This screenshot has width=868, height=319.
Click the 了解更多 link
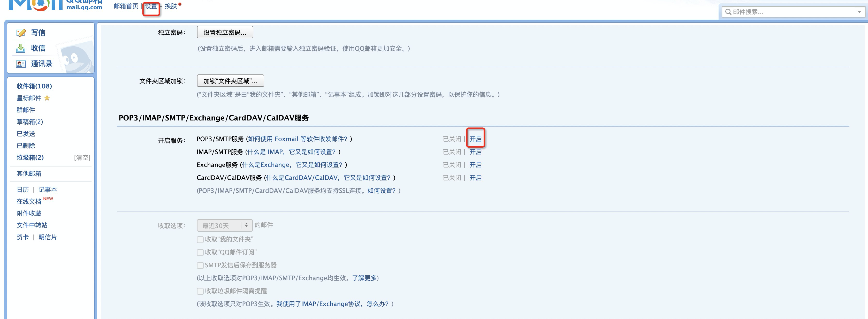coord(364,278)
